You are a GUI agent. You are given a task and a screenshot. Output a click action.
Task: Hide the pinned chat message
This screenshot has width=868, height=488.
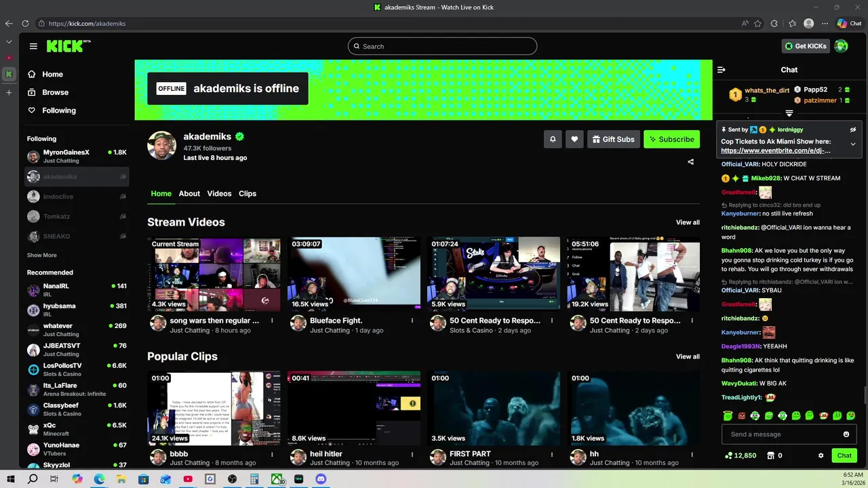[853, 129]
